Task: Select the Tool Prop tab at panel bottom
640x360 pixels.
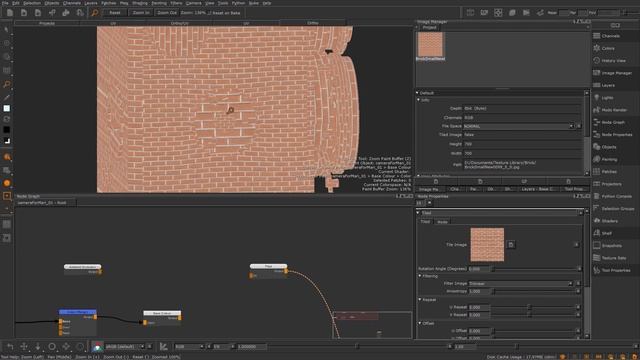Action: click(x=574, y=189)
